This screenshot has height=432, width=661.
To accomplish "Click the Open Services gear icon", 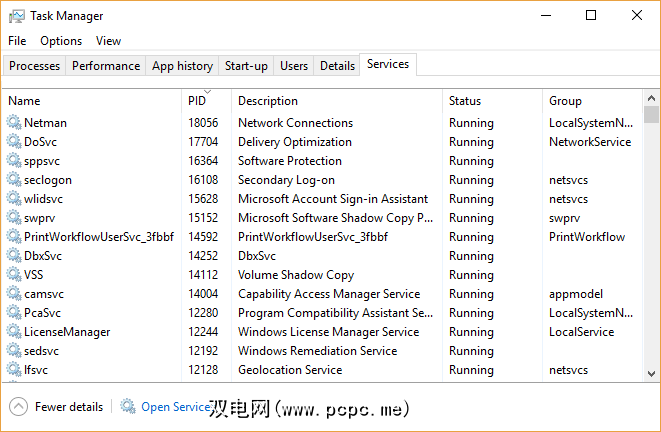I will 128,407.
